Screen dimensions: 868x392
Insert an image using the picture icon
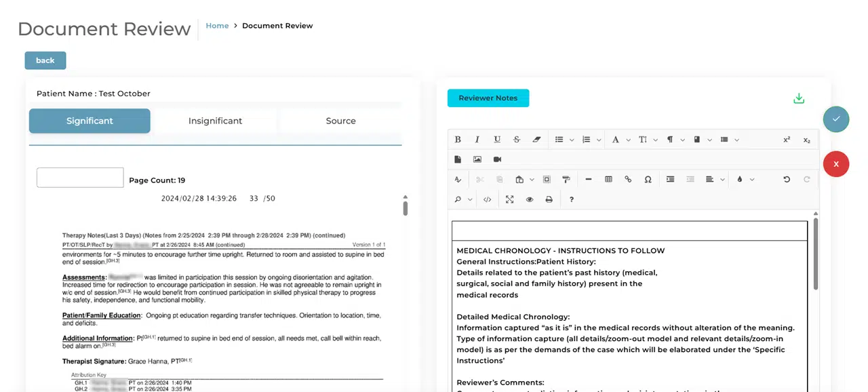477,159
